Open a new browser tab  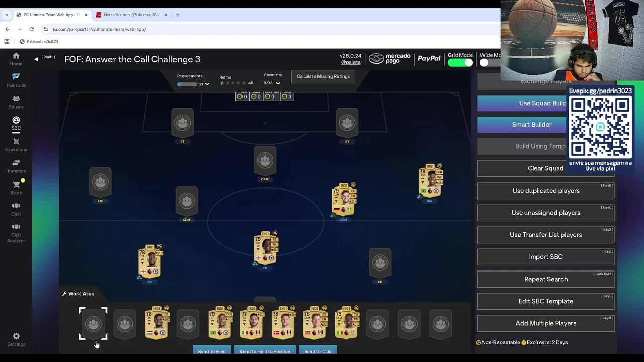tap(178, 15)
